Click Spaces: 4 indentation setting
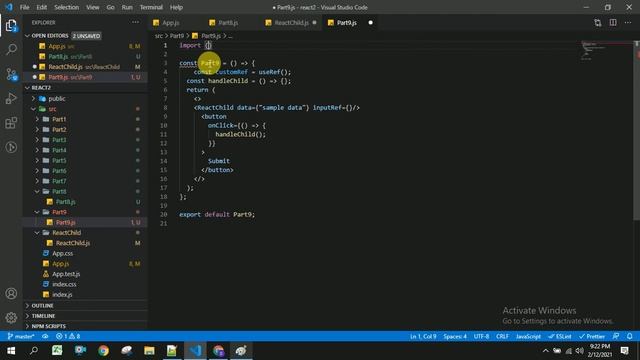The height and width of the screenshot is (360, 640). tap(455, 336)
